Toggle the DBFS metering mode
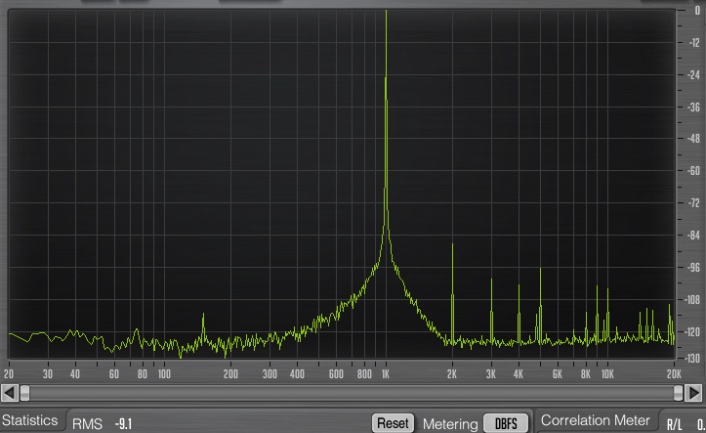Viewport: 706px width, 433px height. click(506, 423)
